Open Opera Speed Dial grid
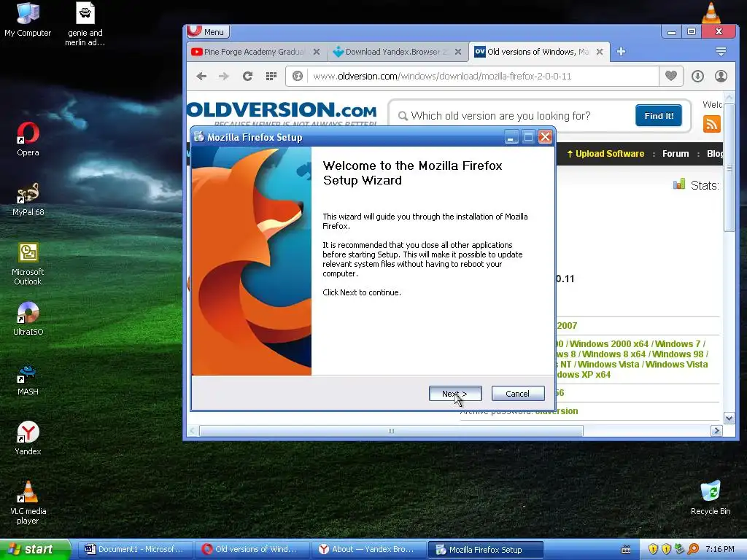This screenshot has height=560, width=747. pyautogui.click(x=271, y=76)
